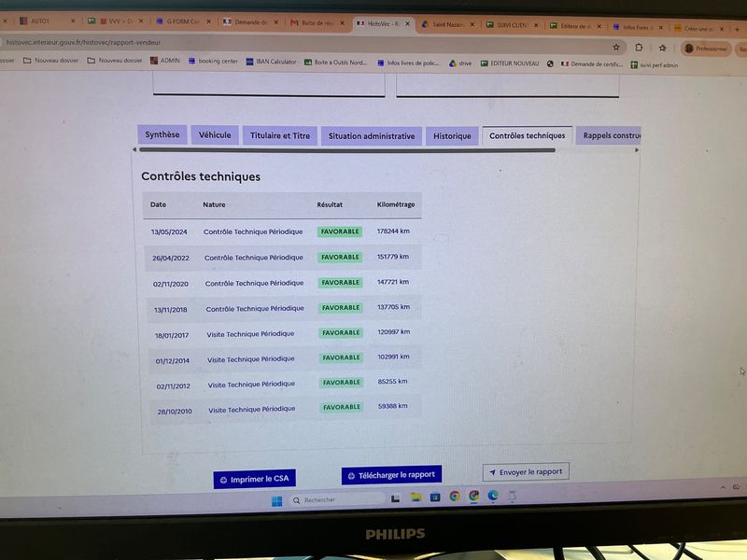
Task: Click the 102991 km mileage cell
Action: pos(393,357)
